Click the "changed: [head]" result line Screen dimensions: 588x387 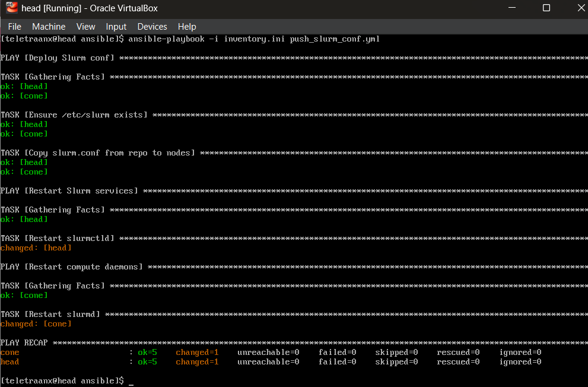tap(36, 248)
